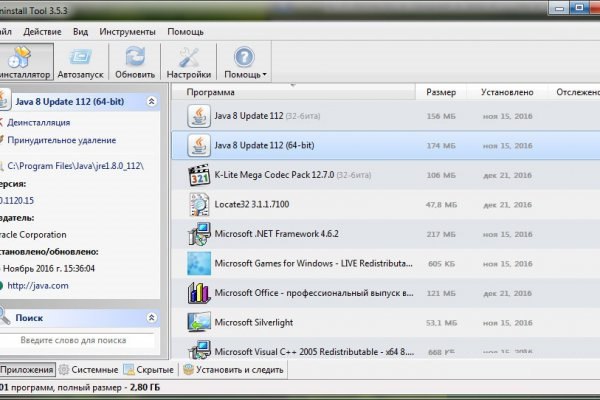Click size value 47,8 МБ

click(x=441, y=205)
